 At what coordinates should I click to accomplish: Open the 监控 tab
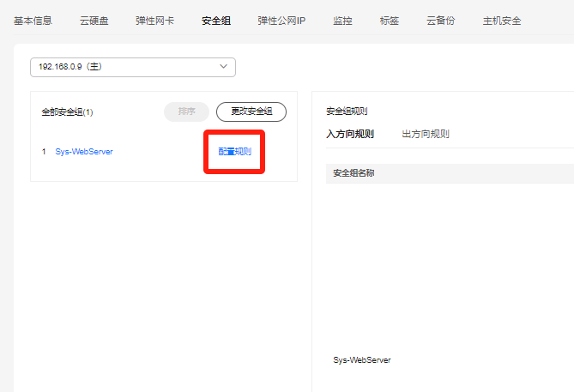[342, 21]
